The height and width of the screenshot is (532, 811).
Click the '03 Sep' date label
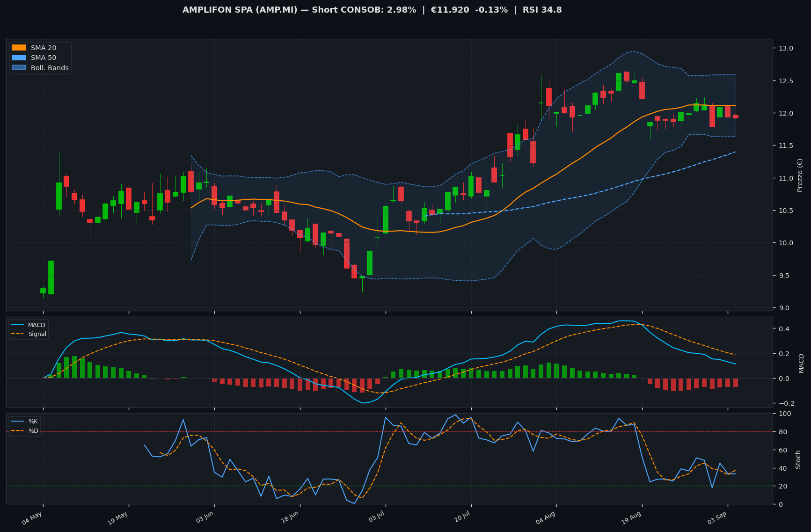[x=717, y=518]
